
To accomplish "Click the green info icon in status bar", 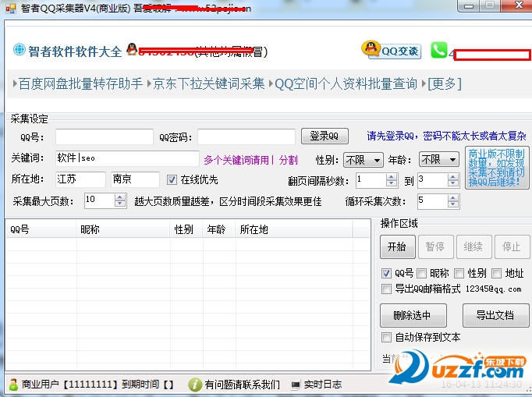I will pos(195,385).
